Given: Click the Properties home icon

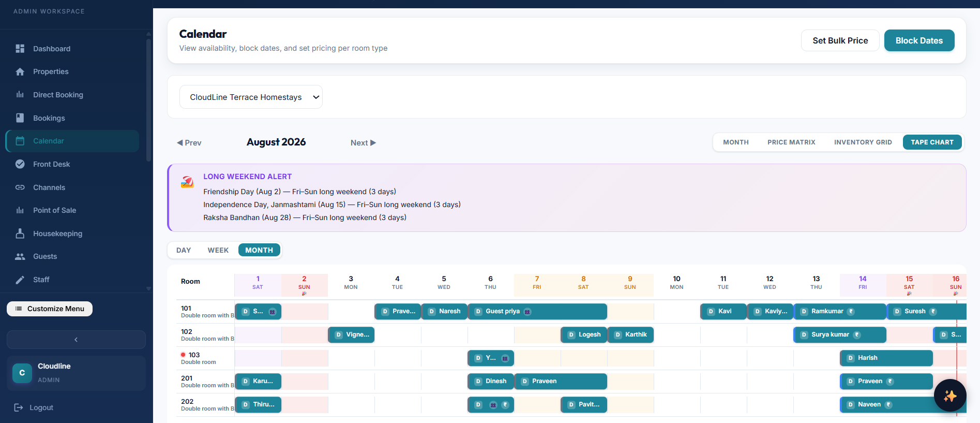Looking at the screenshot, I should click(x=20, y=71).
